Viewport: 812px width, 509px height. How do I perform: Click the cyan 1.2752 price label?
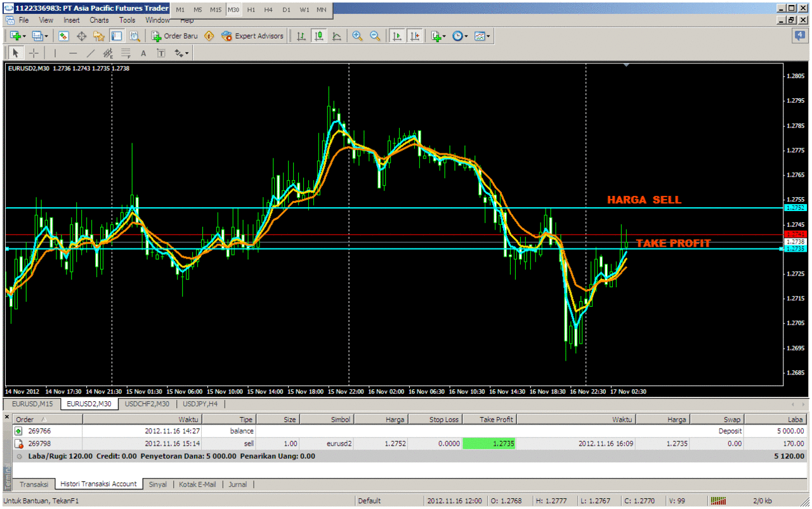pos(796,207)
